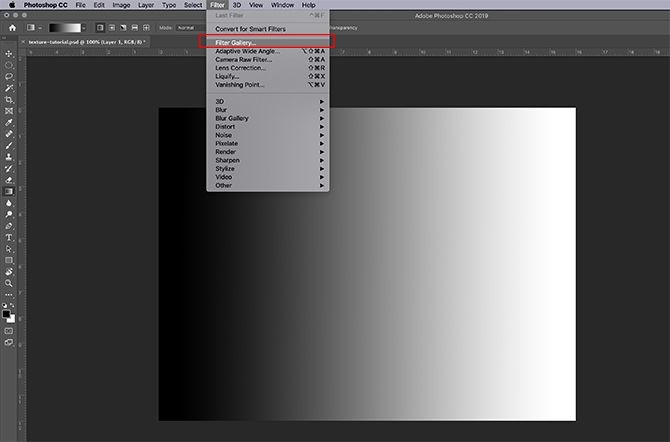This screenshot has width=670, height=442.
Task: Expand the Stylize filter submenu
Action: pos(226,168)
